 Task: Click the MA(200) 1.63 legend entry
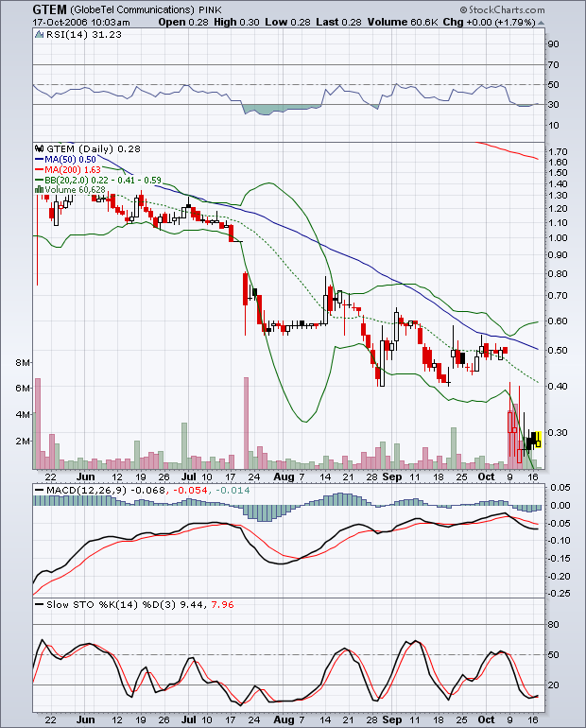pyautogui.click(x=68, y=169)
